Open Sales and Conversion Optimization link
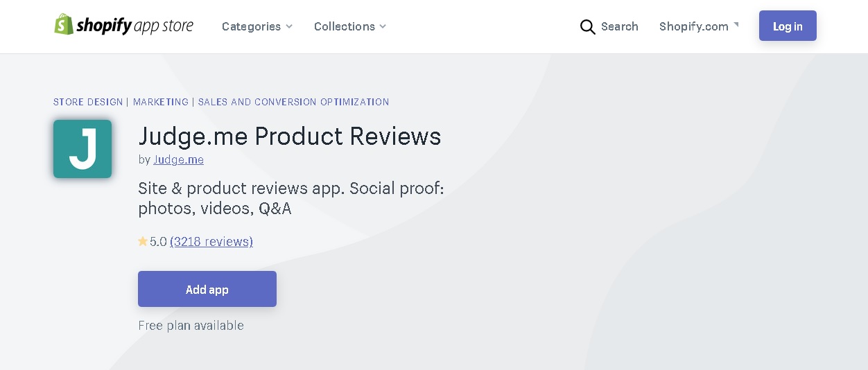 (x=294, y=102)
